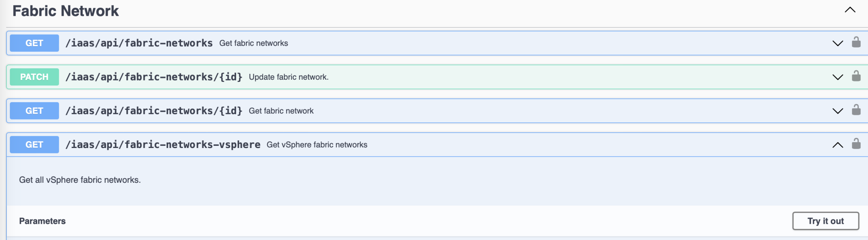Image resolution: width=868 pixels, height=240 pixels.
Task: Click the PATCH /iaas/api/fabric-networks/{id} path
Action: point(154,77)
